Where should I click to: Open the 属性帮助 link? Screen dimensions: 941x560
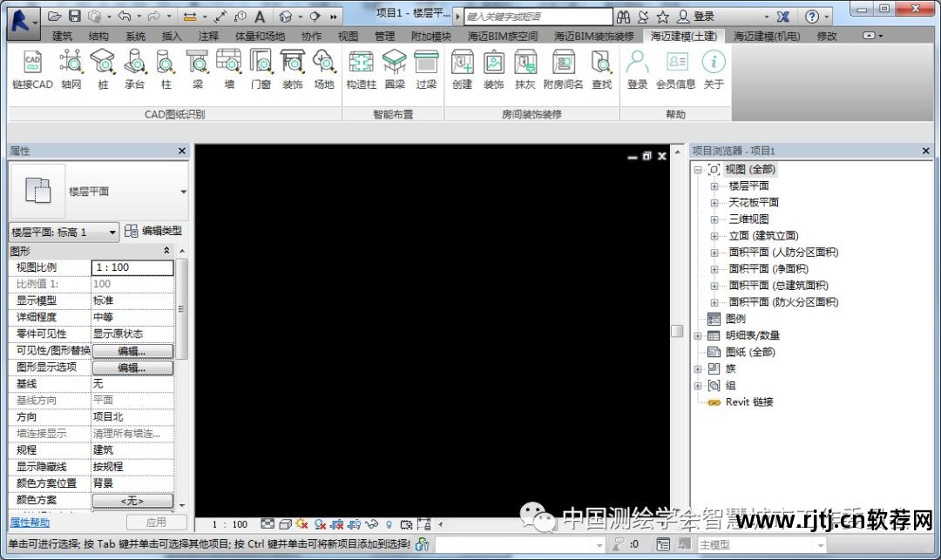point(30,523)
